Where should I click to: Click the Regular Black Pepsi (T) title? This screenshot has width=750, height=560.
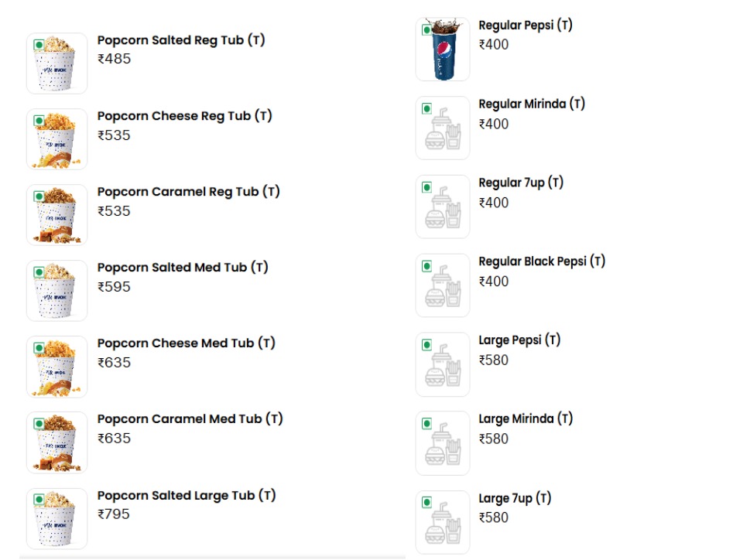click(542, 261)
